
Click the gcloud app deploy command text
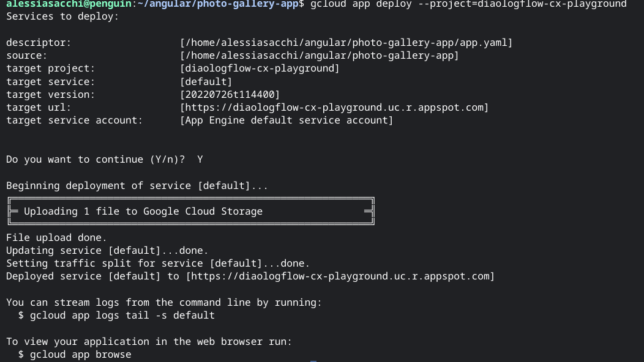[468, 4]
